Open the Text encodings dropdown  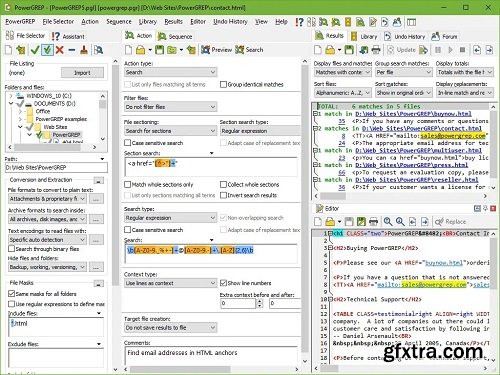(x=47, y=240)
